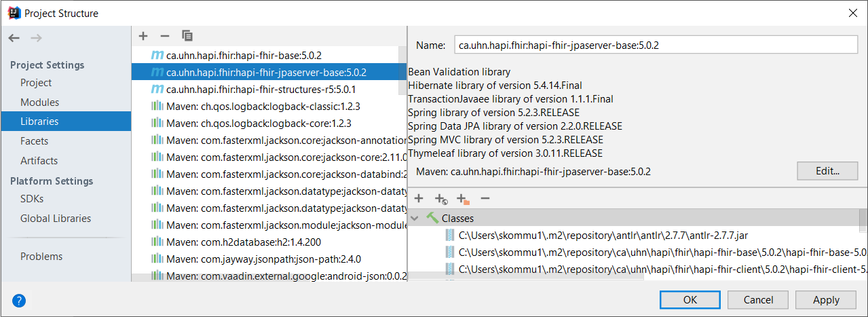Select the hapi-fhir-base:5.0.2 library
The height and width of the screenshot is (317, 868).
click(x=253, y=55)
